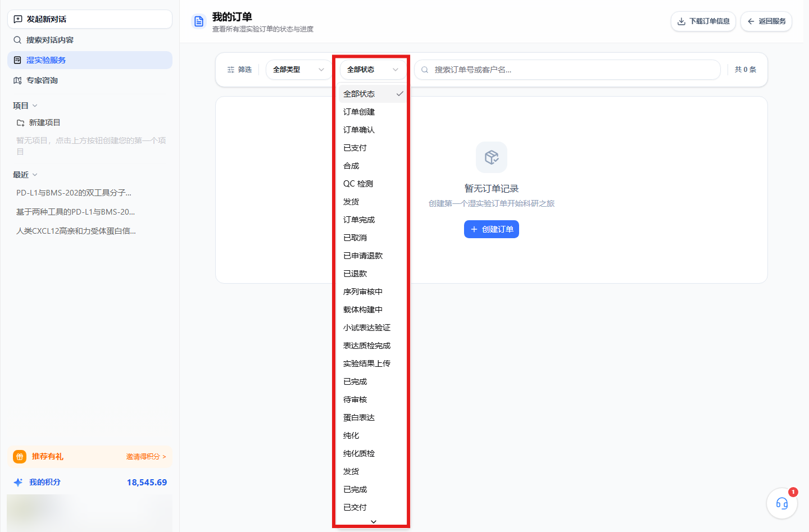
Task: Click the magnifier icon beside 搜索对话内容
Action: [17, 40]
